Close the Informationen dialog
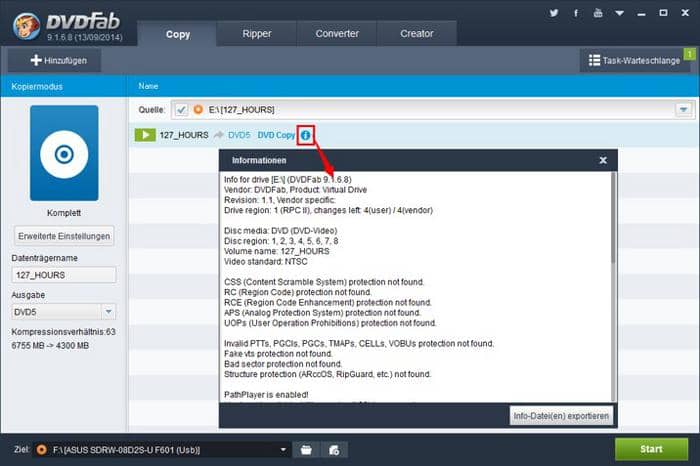The height and width of the screenshot is (466, 700). [x=603, y=160]
